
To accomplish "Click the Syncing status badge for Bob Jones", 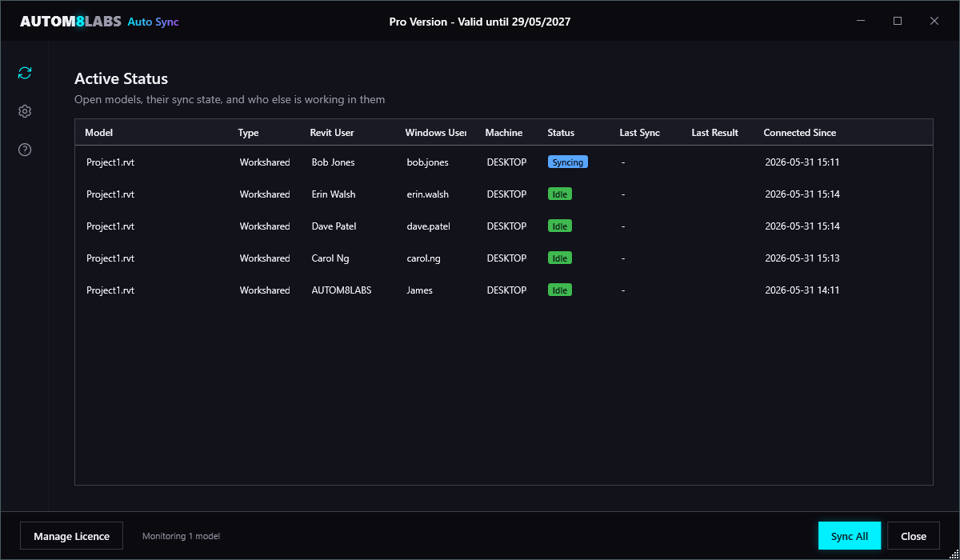I will 568,162.
